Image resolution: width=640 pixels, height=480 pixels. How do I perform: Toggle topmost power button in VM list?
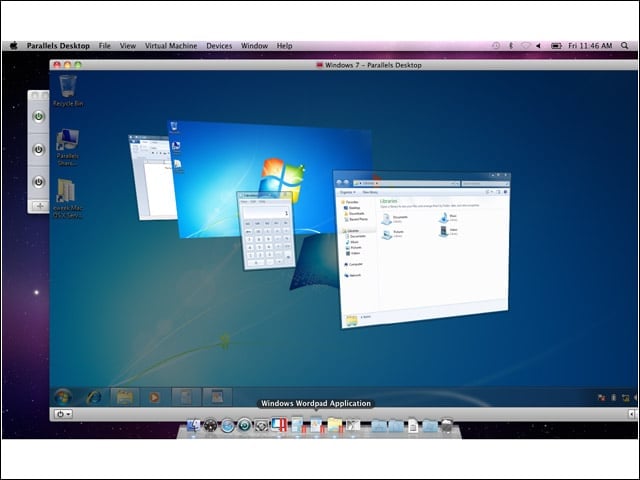[x=38, y=117]
